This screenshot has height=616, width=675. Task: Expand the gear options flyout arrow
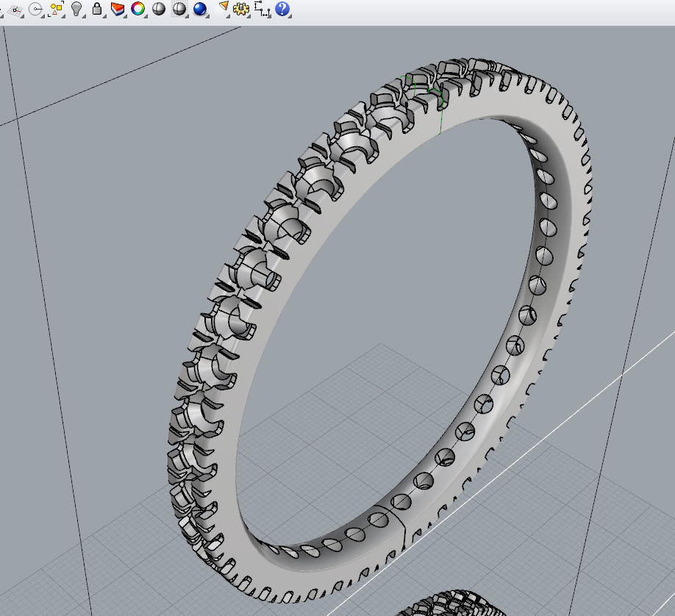pos(249,16)
